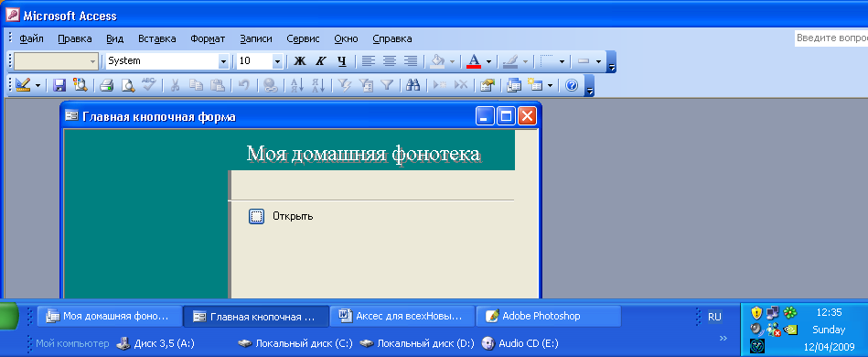Toggle Underline (Ч) formatting
The width and height of the screenshot is (868, 357).
point(341,61)
